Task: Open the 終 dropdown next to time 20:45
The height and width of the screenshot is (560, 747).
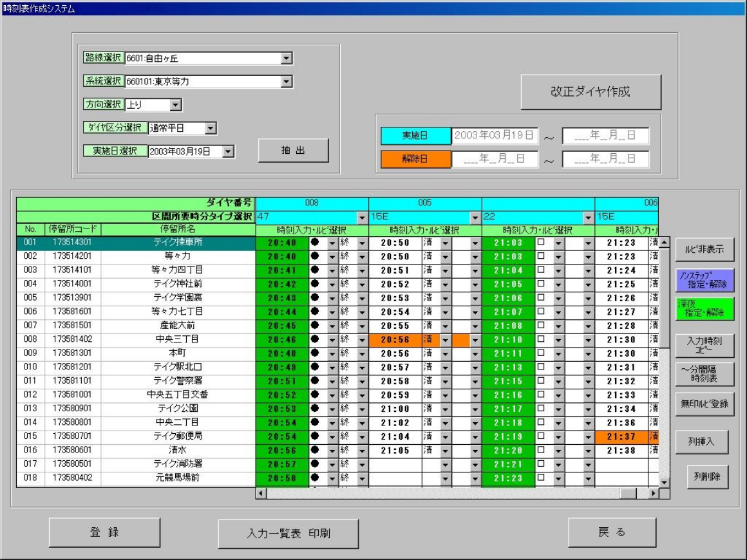Action: (x=362, y=326)
